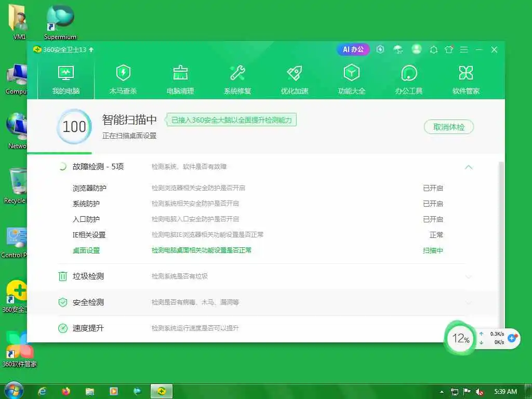This screenshot has height=399, width=532.
Task: Launch Internet Explorer from taskbar
Action: click(x=43, y=392)
